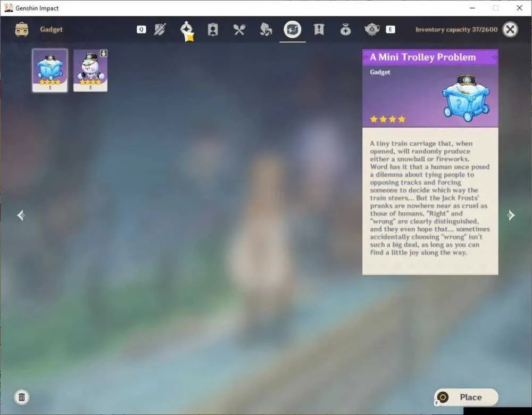
Task: Click the E key next-tab hint
Action: [390, 29]
